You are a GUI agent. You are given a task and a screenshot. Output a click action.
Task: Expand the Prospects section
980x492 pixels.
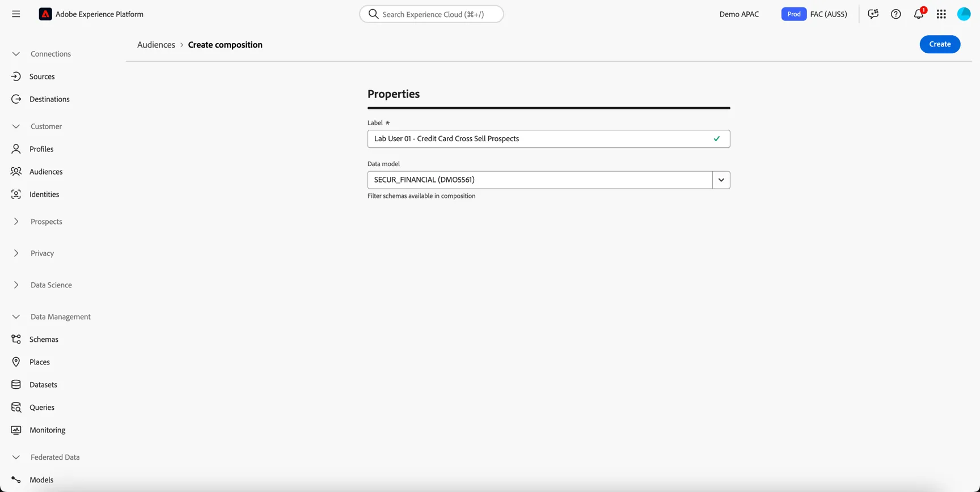click(x=16, y=222)
